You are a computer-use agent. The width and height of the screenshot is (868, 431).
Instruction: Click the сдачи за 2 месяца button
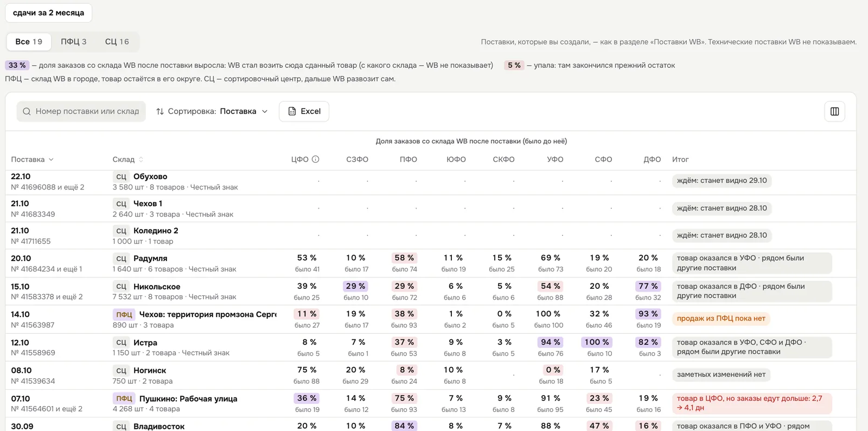(x=48, y=13)
